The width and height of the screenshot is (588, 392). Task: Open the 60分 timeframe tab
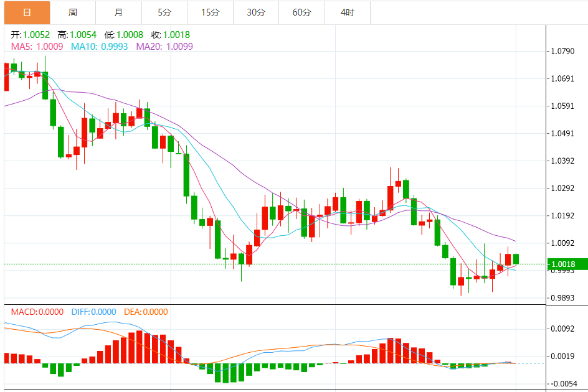(x=301, y=12)
